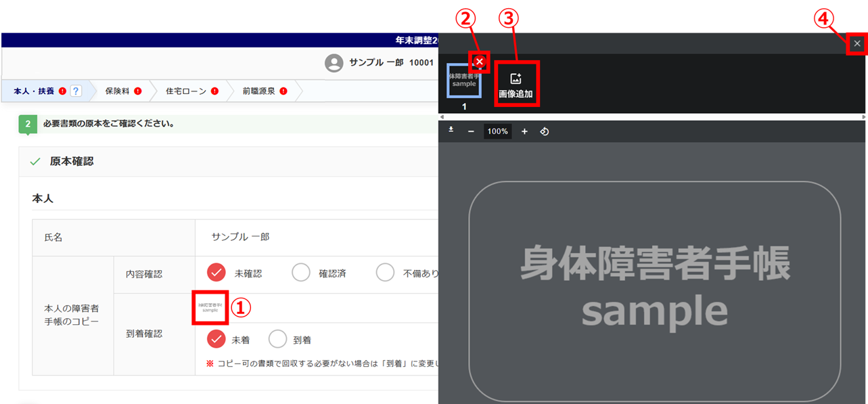The image size is (868, 404).
Task: Click the user avatar icon
Action: click(334, 63)
